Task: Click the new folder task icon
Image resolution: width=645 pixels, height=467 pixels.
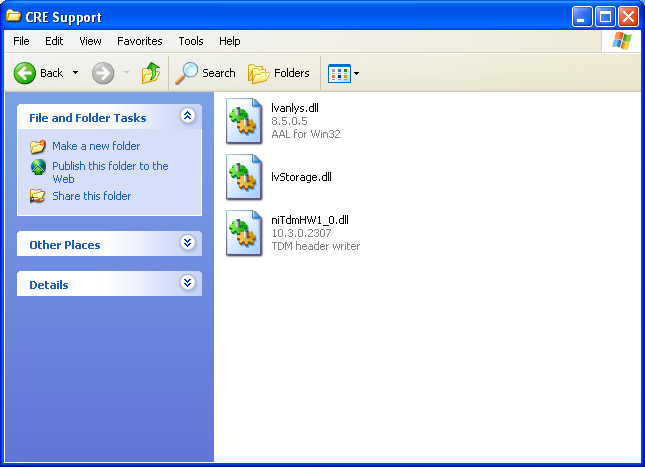Action: (x=38, y=146)
